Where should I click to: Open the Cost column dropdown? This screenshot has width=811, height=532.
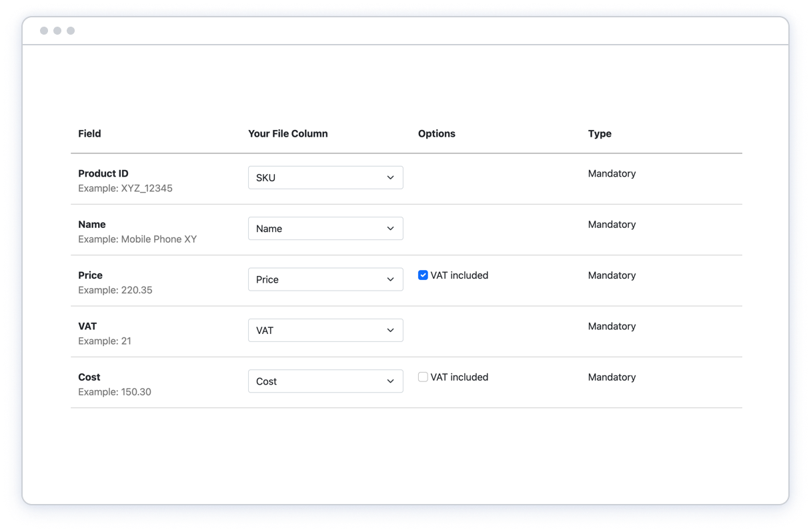pos(325,381)
